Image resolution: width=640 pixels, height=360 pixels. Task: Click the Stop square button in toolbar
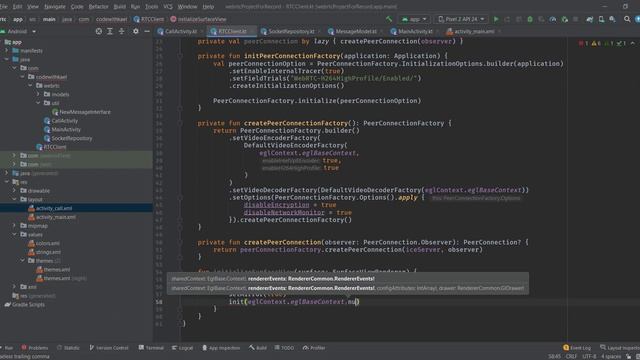[x=576, y=19]
